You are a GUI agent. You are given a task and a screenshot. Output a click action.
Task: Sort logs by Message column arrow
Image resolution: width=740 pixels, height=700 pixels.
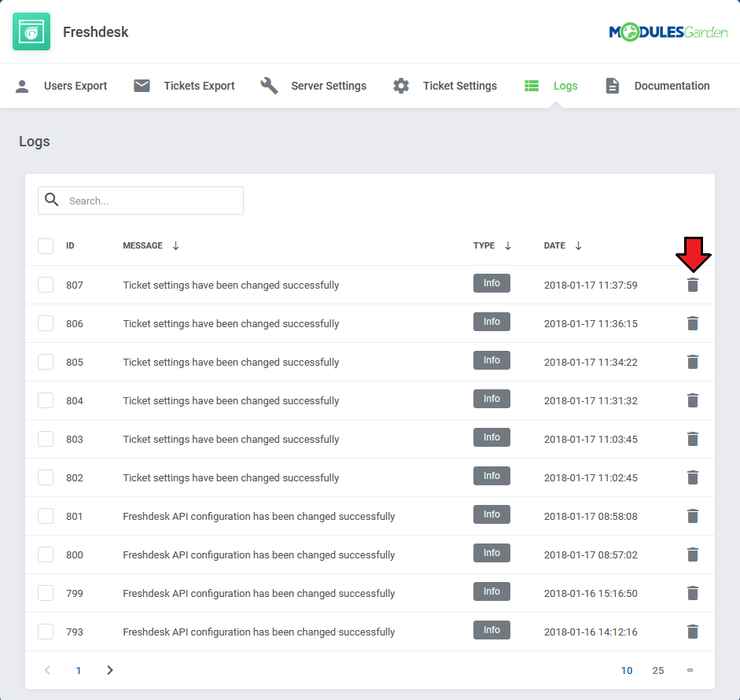coord(175,246)
